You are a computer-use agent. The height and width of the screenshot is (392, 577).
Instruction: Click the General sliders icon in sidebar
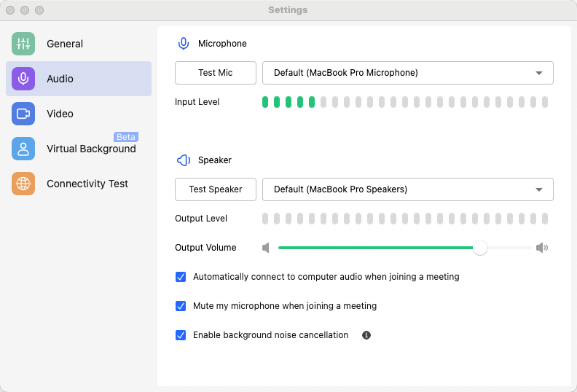click(x=23, y=44)
